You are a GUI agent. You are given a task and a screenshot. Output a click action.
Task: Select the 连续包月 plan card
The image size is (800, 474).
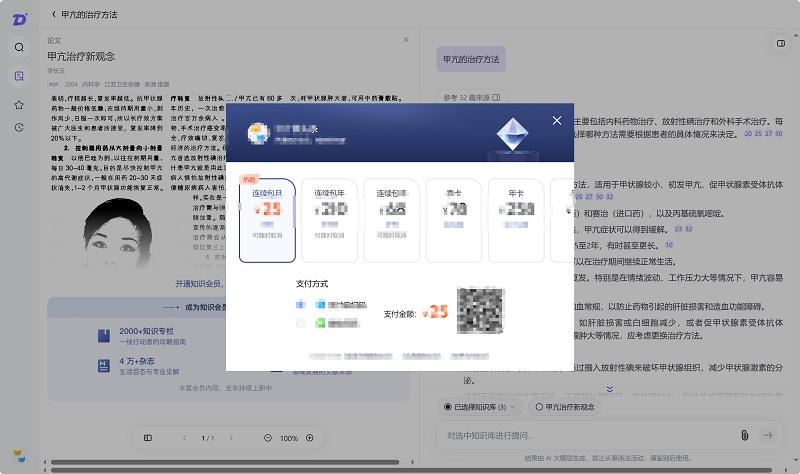click(x=267, y=220)
